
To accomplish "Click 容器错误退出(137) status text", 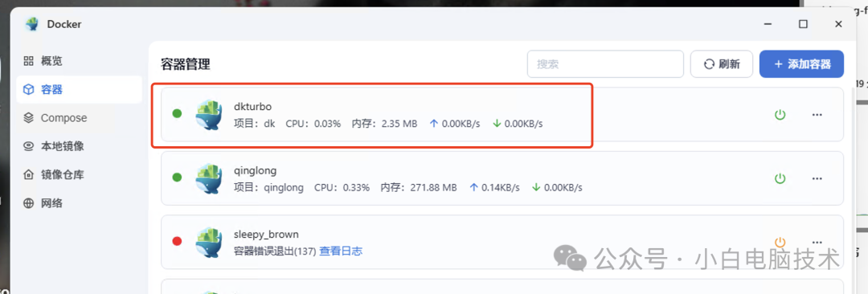I will click(x=275, y=251).
